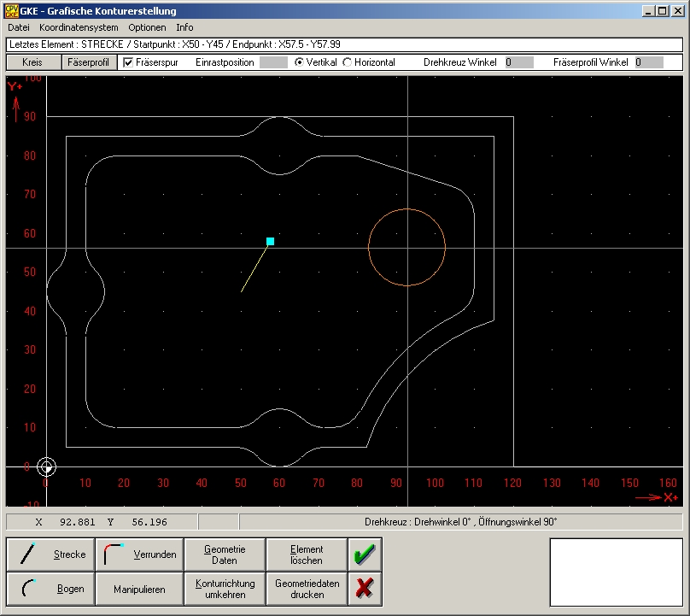Select the Strecke line tool

(50, 554)
